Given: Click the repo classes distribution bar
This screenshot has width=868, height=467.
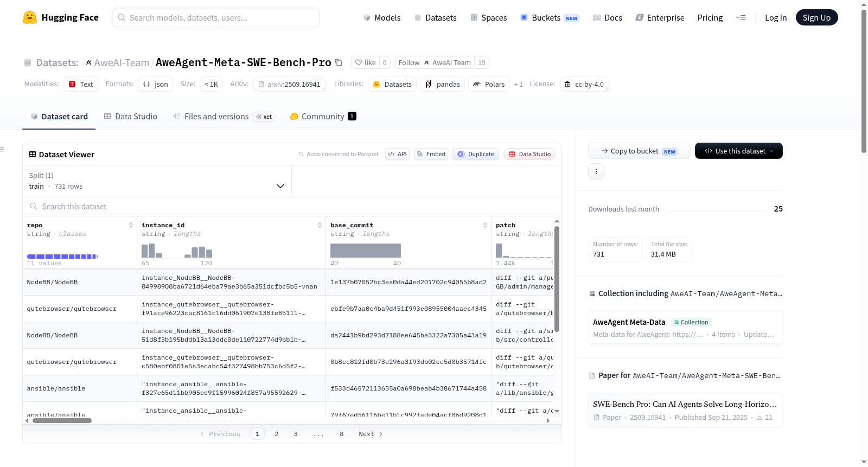Looking at the screenshot, I should (62, 256).
